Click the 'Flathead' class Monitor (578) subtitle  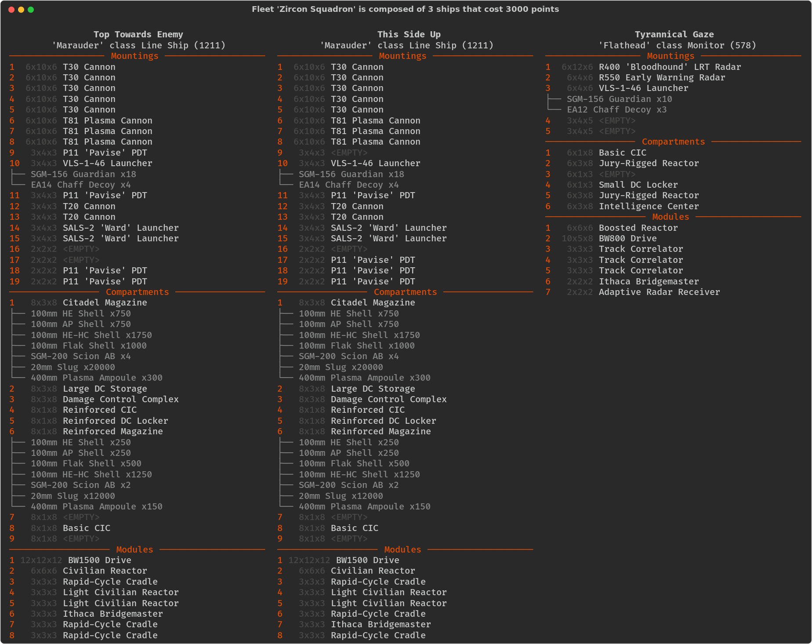(x=677, y=45)
